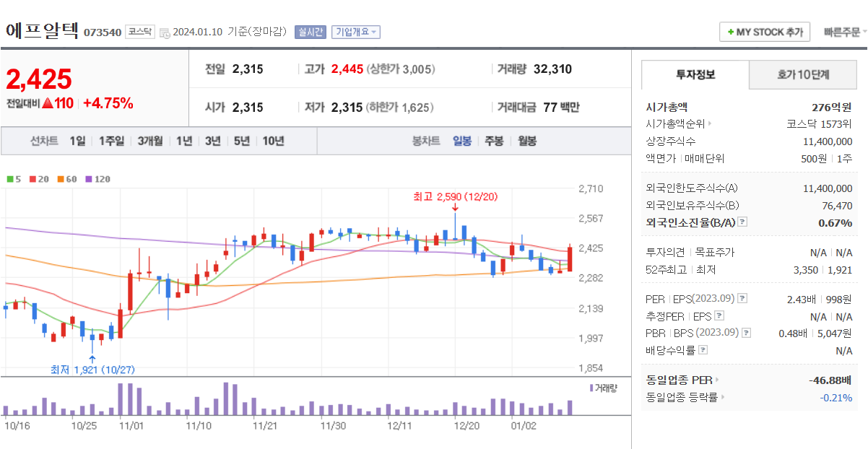
Task: Click the 저가 value 2,315
Action: (347, 108)
